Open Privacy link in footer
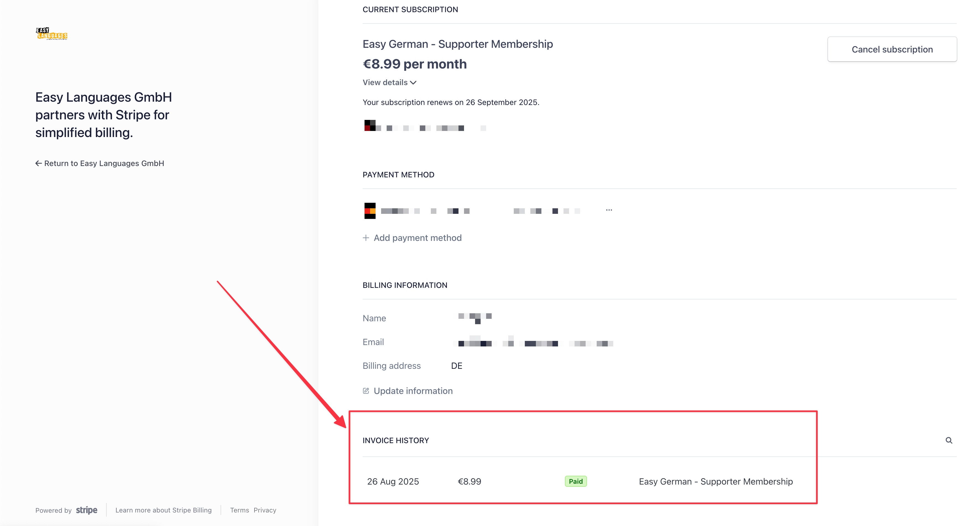Image resolution: width=980 pixels, height=526 pixels. coord(265,511)
